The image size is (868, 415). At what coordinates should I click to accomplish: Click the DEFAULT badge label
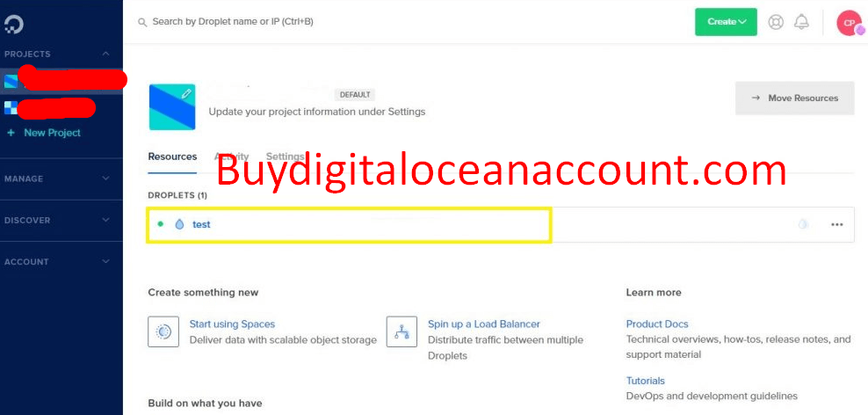(355, 95)
